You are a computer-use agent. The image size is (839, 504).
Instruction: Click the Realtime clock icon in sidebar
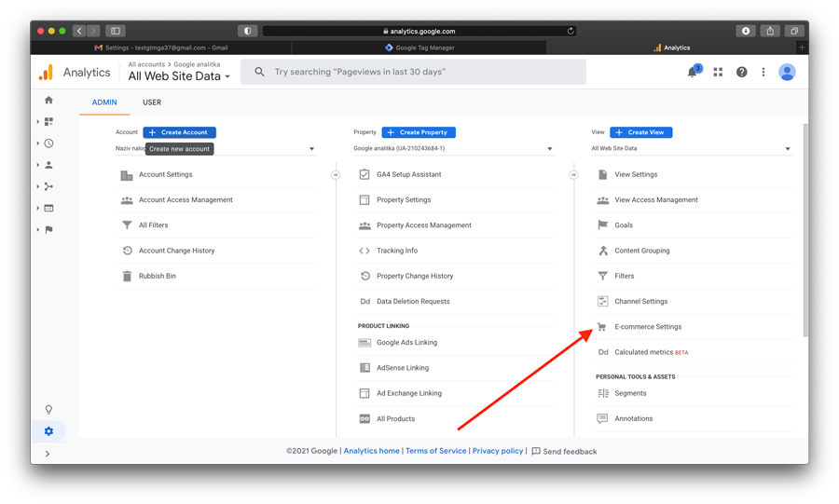click(x=48, y=143)
